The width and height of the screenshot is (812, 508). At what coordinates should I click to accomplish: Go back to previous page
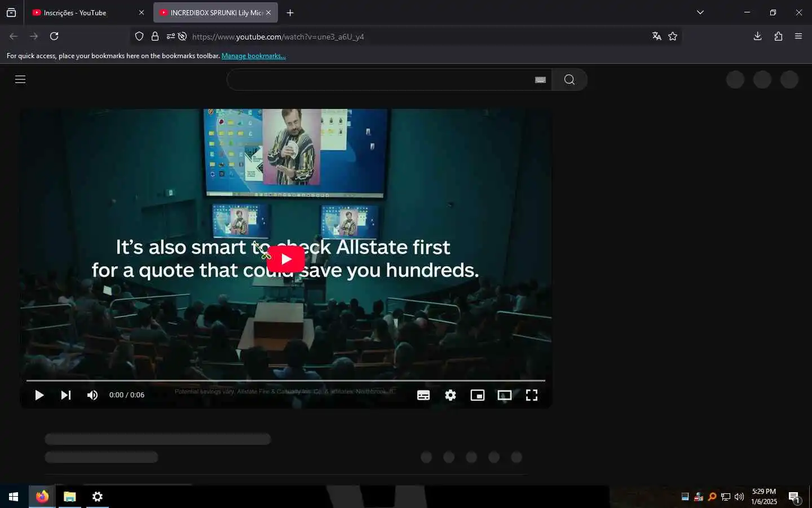pyautogui.click(x=14, y=36)
